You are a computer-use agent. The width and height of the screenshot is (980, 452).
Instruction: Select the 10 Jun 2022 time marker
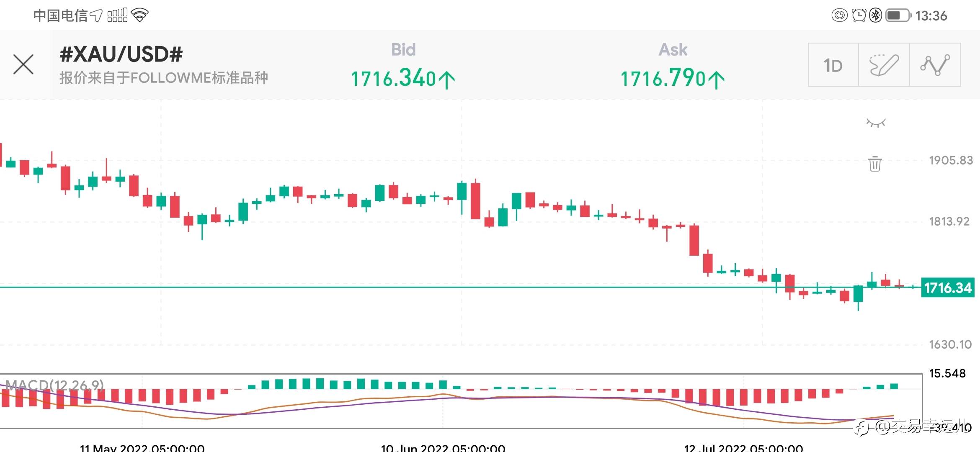443,448
